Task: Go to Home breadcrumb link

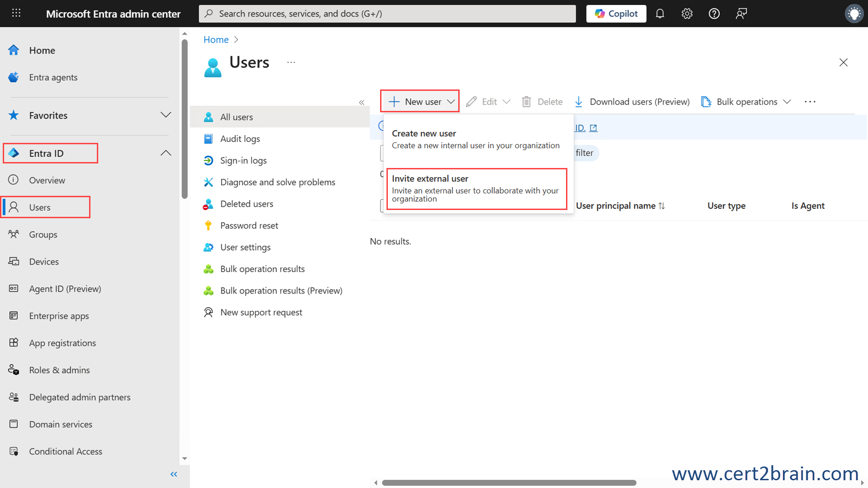Action: [x=216, y=40]
